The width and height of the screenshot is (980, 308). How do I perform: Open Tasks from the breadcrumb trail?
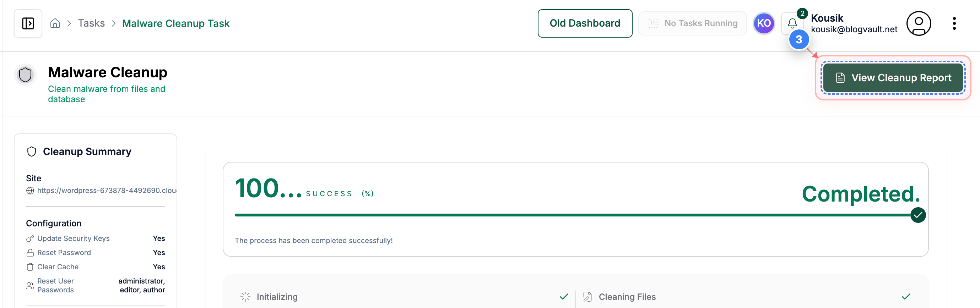tap(91, 23)
